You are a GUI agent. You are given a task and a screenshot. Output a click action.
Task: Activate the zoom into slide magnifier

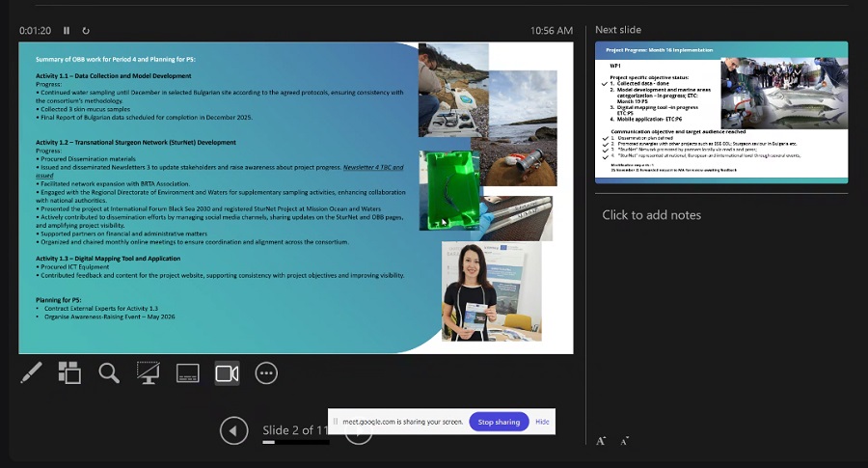109,372
